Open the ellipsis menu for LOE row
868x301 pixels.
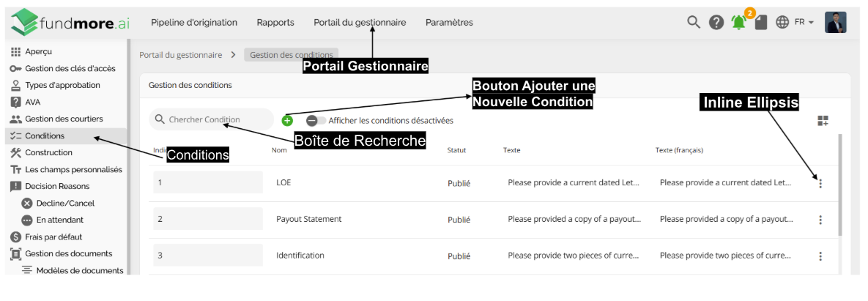pyautogui.click(x=820, y=183)
